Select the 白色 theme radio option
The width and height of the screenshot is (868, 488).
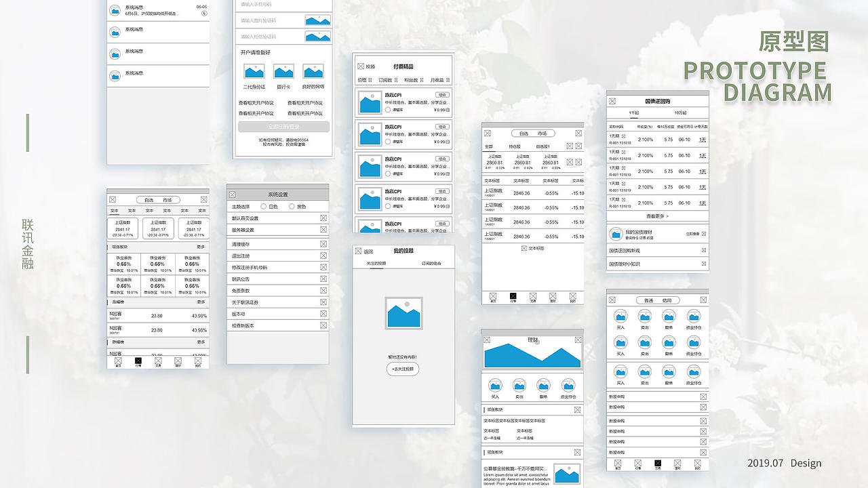pos(264,206)
